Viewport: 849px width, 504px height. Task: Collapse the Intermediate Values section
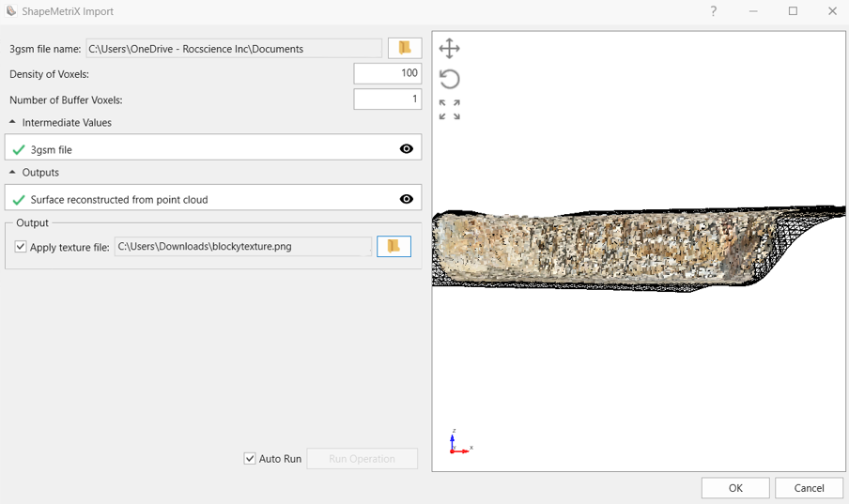[x=12, y=122]
